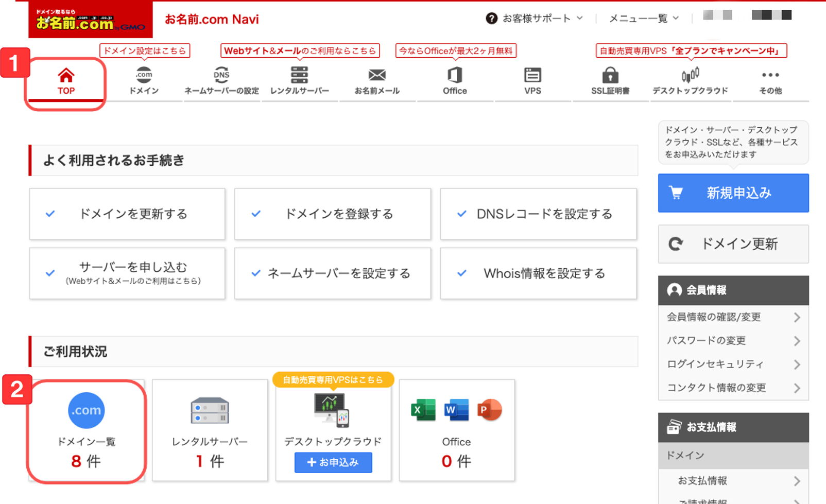The height and width of the screenshot is (504, 826).
Task: Expand the その他 menu with dots icon
Action: pos(770,81)
